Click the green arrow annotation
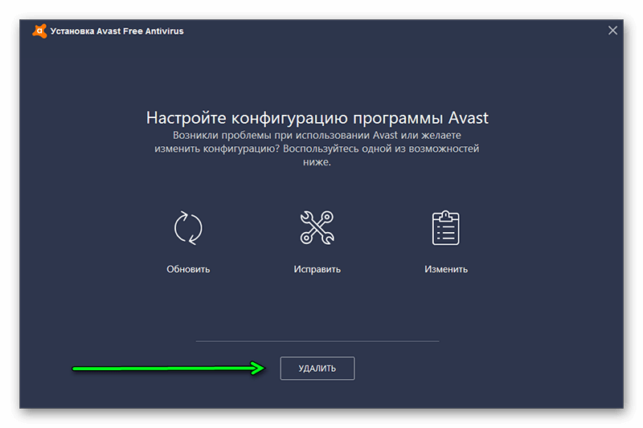Image resolution: width=643 pixels, height=428 pixels. tap(169, 368)
